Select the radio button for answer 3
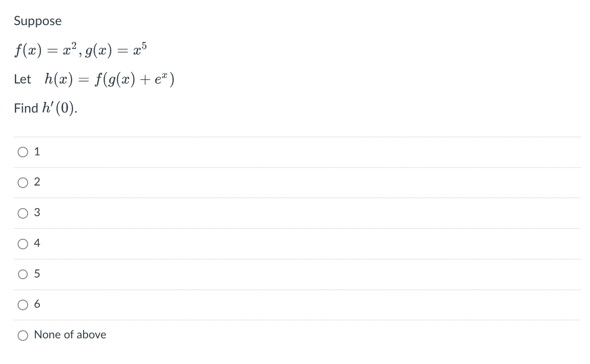 point(23,213)
